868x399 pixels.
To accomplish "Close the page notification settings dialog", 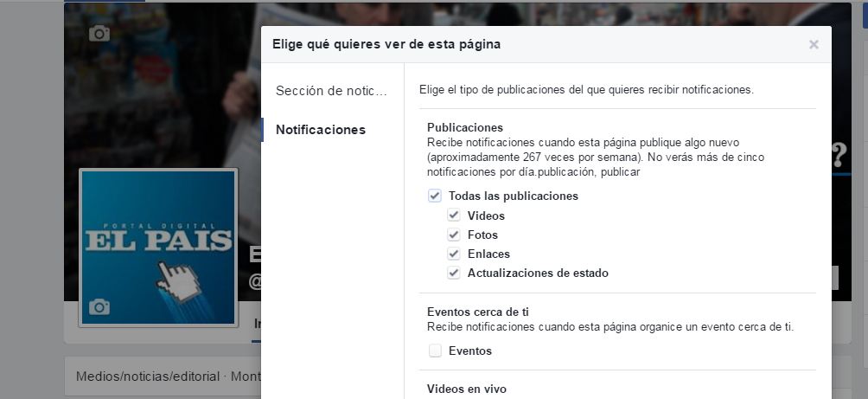I will (814, 44).
